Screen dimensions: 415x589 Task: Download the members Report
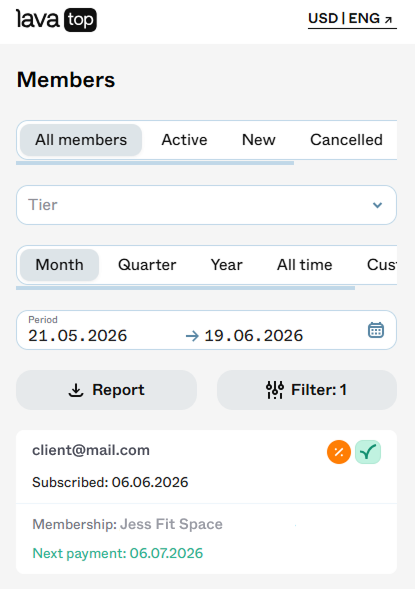pyautogui.click(x=106, y=390)
